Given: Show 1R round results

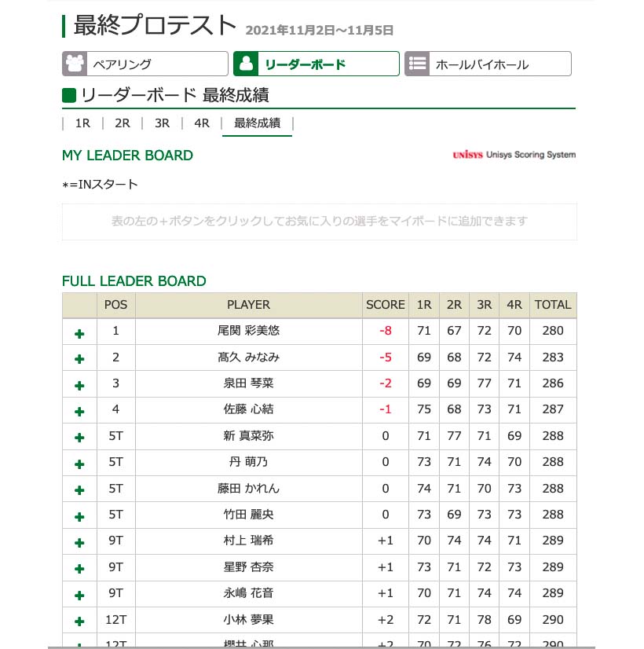Looking at the screenshot, I should click(82, 123).
